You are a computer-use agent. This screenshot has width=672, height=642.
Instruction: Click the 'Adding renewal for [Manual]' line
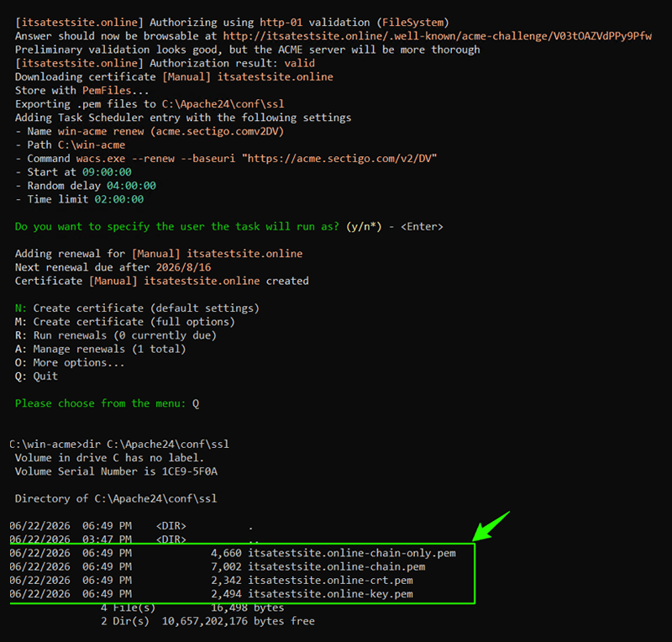(x=159, y=254)
